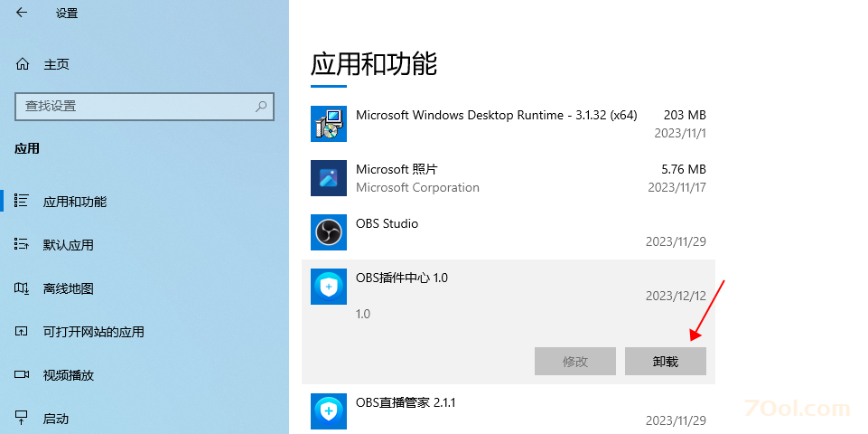Image resolution: width=868 pixels, height=434 pixels.
Task: Click the 默认应用 sidebar icon
Action: tap(22, 244)
